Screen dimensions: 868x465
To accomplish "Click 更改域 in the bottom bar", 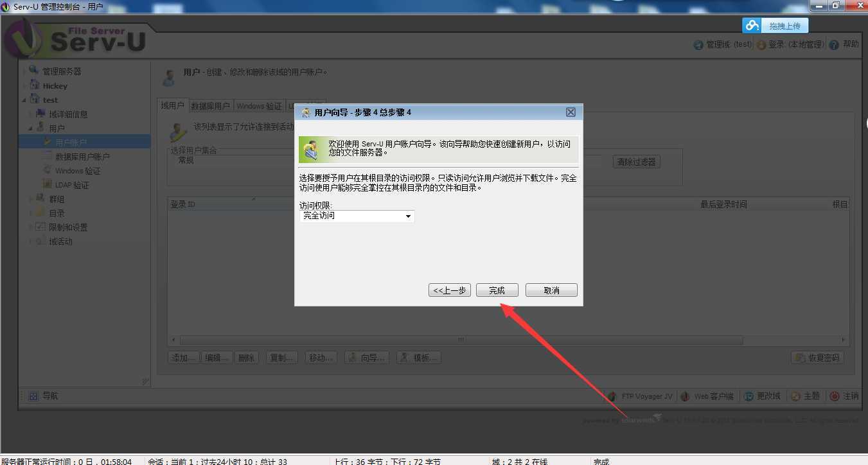I will coord(762,396).
